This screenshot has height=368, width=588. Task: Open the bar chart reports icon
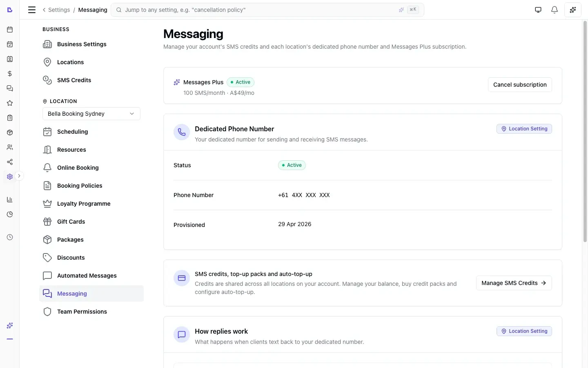pyautogui.click(x=10, y=200)
